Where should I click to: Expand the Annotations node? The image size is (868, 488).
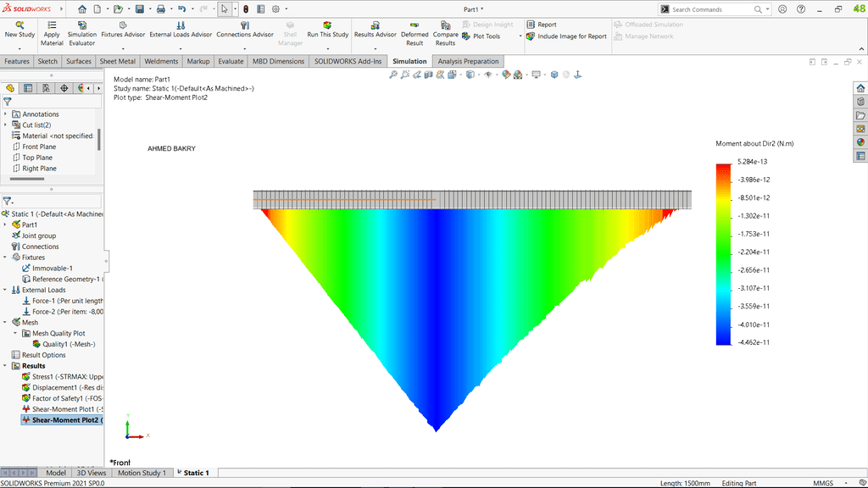pyautogui.click(x=5, y=114)
